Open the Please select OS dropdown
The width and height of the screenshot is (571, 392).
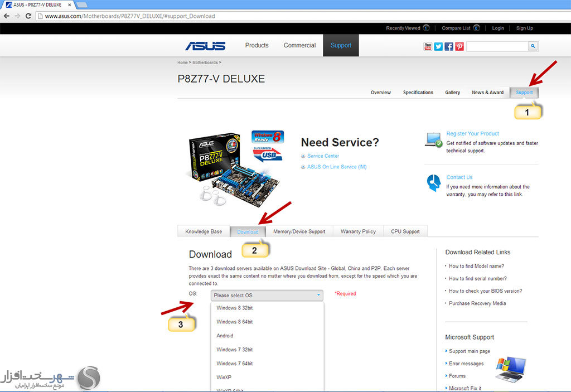pos(267,295)
